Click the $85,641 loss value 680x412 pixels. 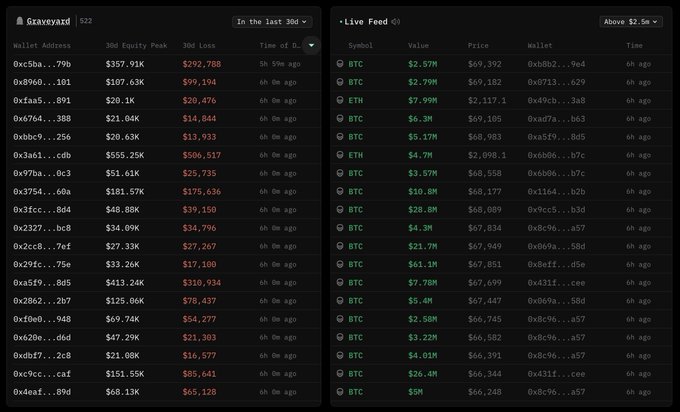tap(199, 374)
